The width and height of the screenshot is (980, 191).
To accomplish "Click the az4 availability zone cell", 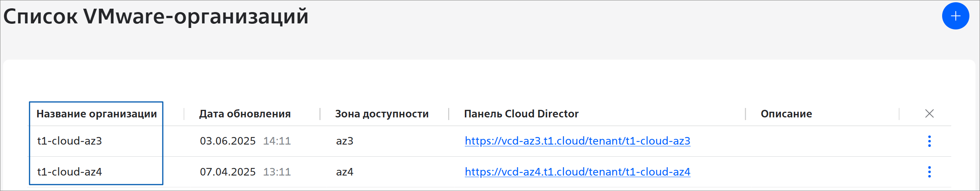I will [344, 172].
